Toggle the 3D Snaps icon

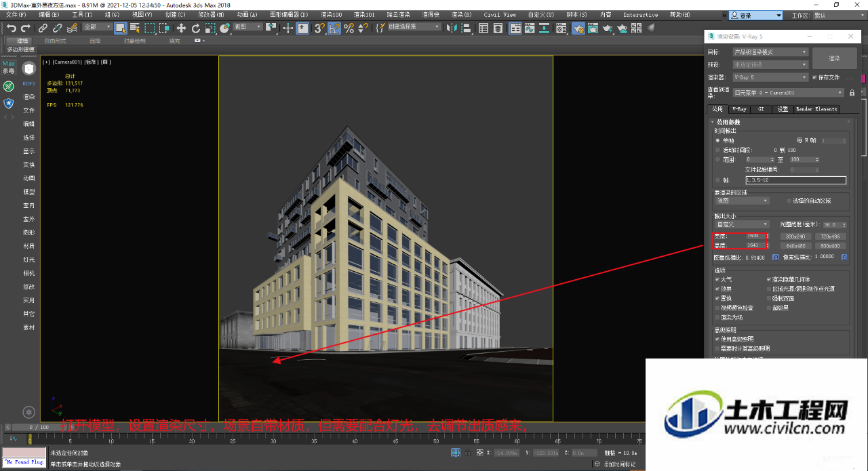(319, 28)
